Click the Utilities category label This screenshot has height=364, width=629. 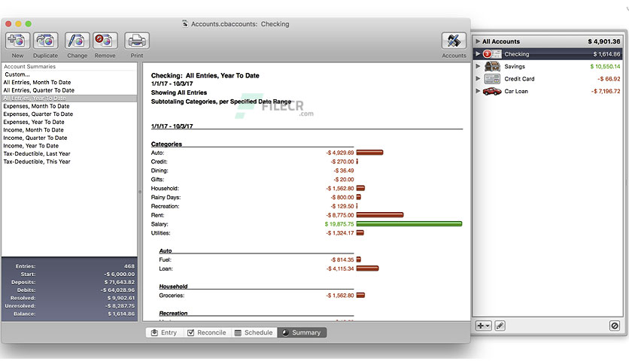[x=160, y=233]
